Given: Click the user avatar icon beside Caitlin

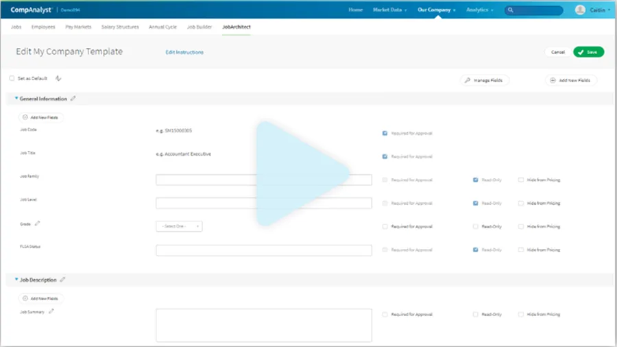Looking at the screenshot, I should pos(579,10).
